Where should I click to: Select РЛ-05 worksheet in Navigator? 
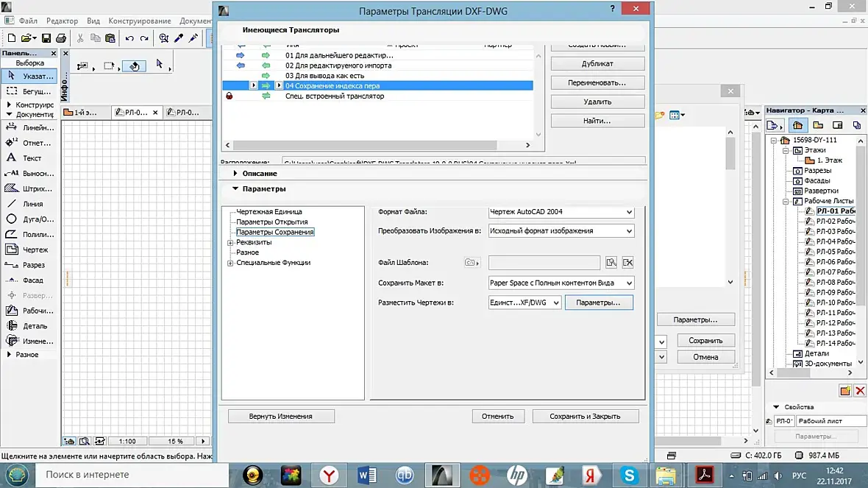tap(836, 252)
